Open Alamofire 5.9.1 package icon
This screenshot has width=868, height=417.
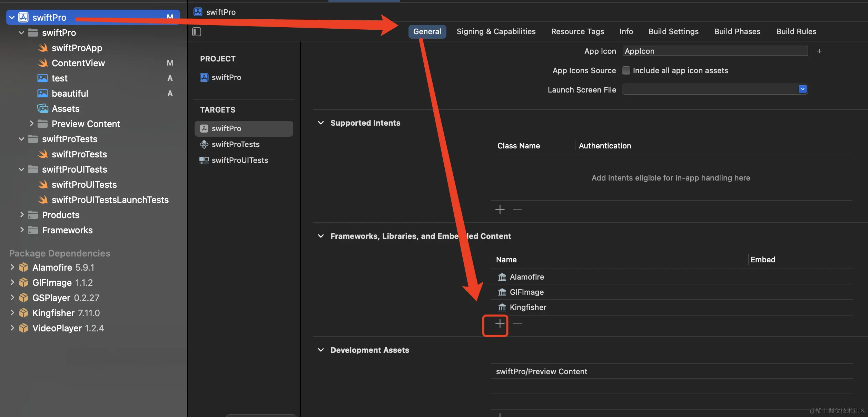pos(23,268)
